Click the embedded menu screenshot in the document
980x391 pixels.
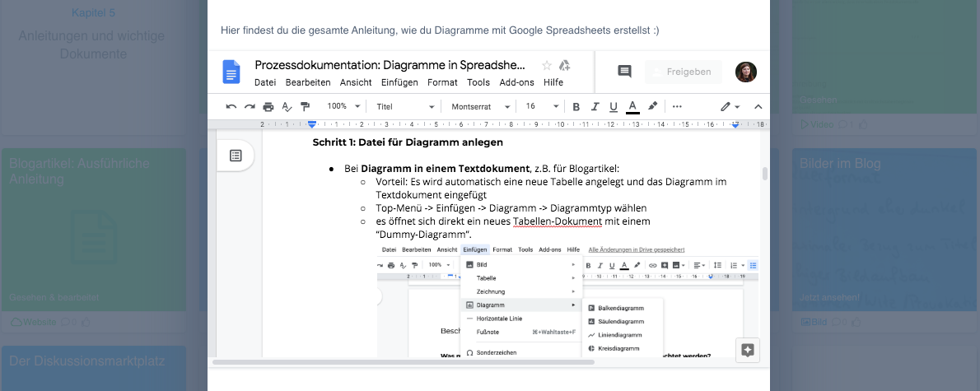click(x=569, y=301)
